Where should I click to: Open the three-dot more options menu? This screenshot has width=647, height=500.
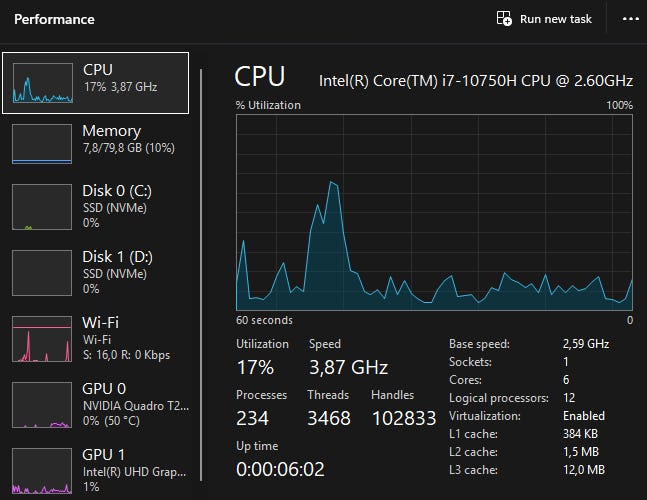coord(630,19)
